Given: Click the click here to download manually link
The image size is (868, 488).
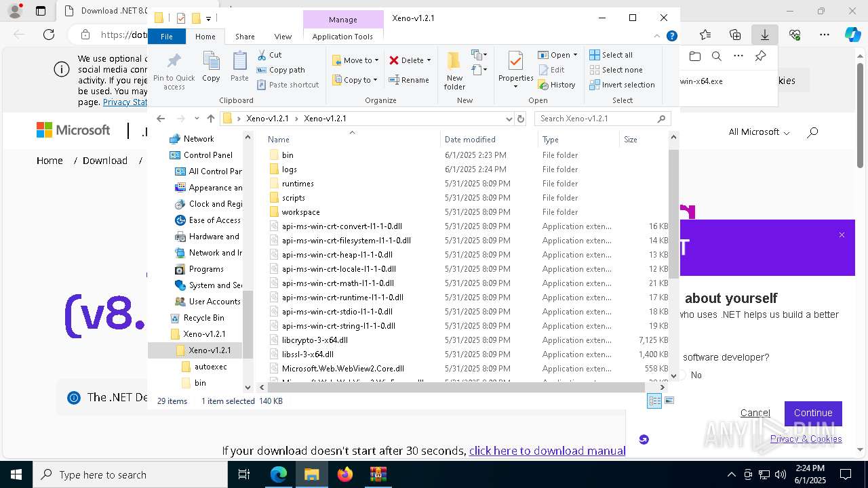Looking at the screenshot, I should pyautogui.click(x=547, y=451).
